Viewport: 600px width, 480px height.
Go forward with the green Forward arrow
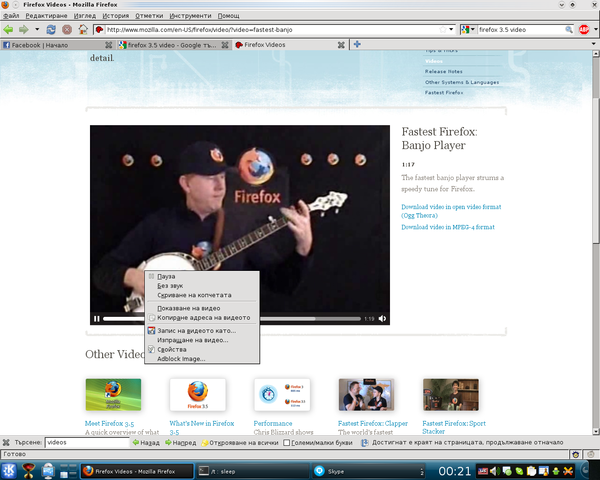pyautogui.click(x=24, y=29)
